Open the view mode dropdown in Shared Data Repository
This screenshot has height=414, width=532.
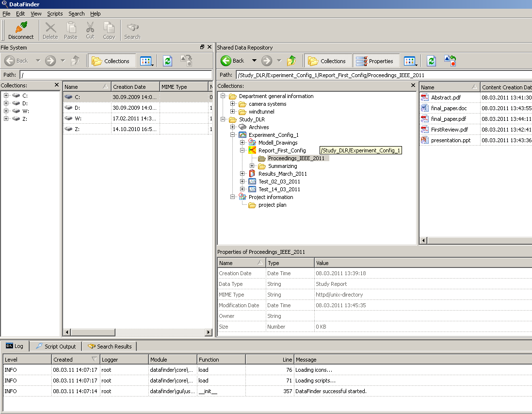(410, 61)
